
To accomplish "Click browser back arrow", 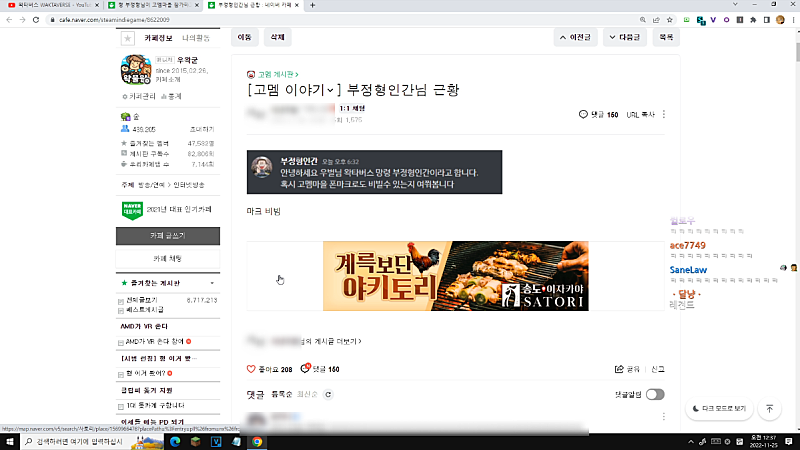I will pos(9,20).
